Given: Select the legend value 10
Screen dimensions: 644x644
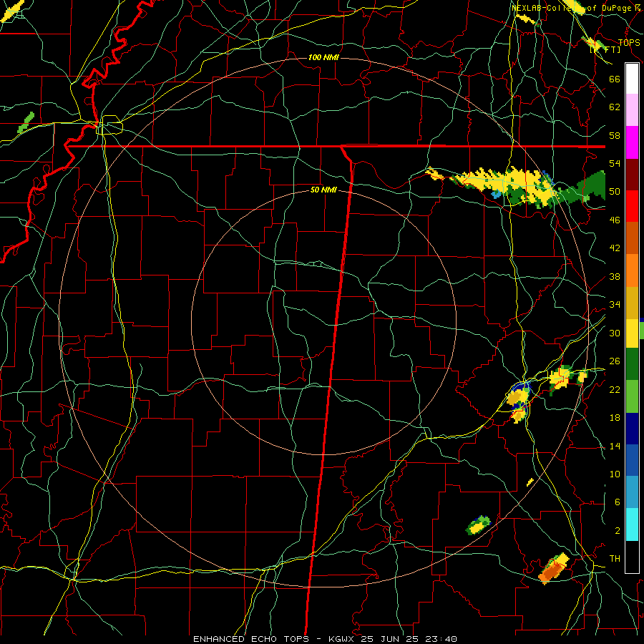Looking at the screenshot, I should pos(615,474).
